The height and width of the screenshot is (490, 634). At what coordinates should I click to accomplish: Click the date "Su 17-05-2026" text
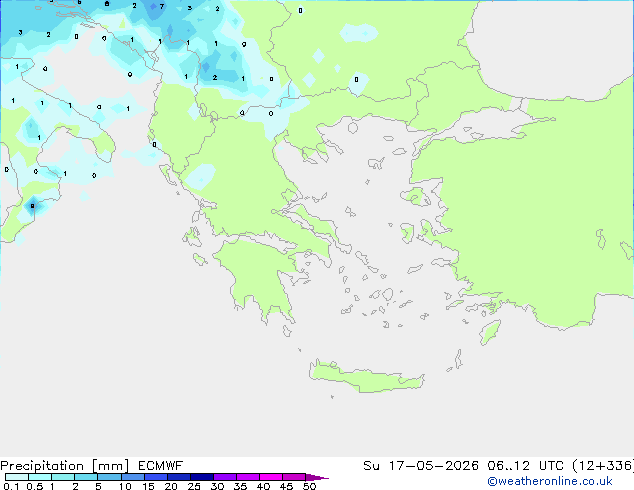pyautogui.click(x=421, y=466)
